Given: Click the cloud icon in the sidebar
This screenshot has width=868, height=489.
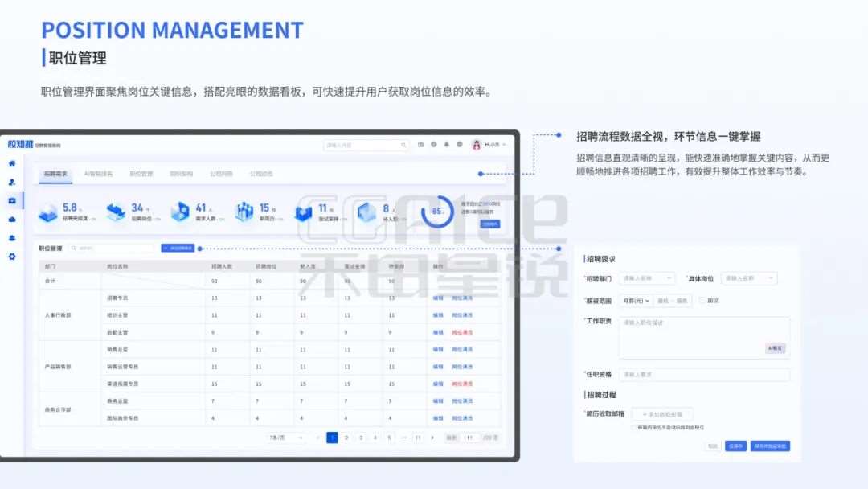Looking at the screenshot, I should coord(11,219).
